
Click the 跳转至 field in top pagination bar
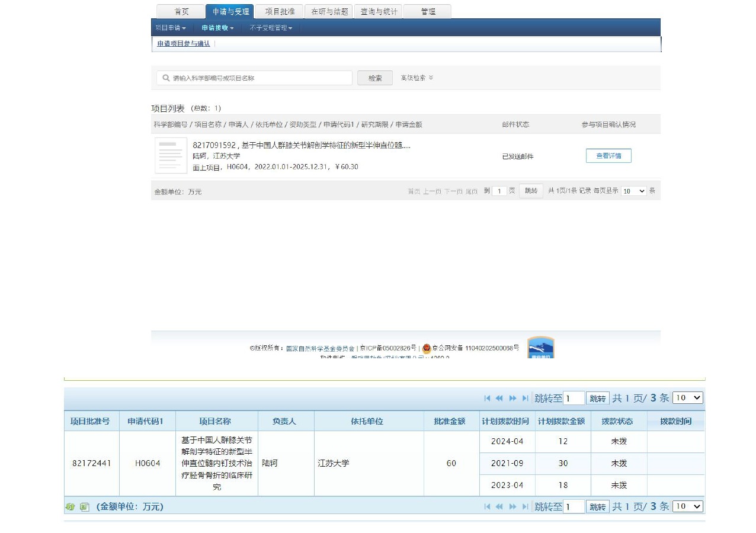[574, 399]
